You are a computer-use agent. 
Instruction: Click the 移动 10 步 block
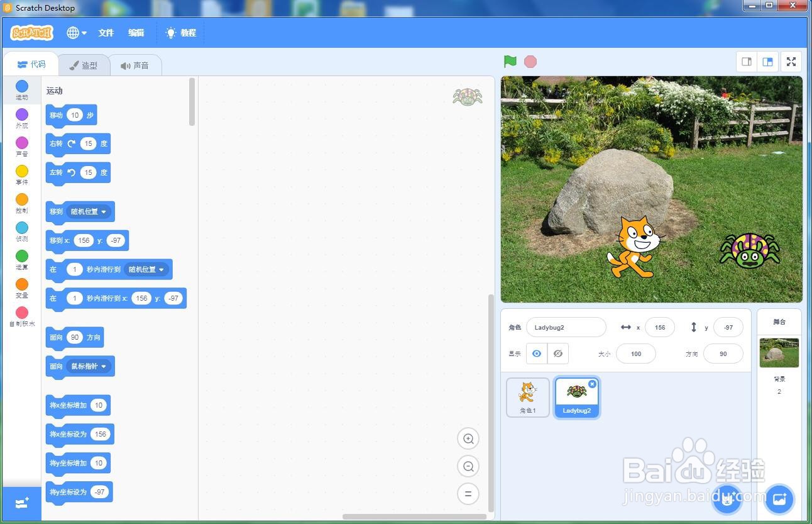click(x=71, y=116)
